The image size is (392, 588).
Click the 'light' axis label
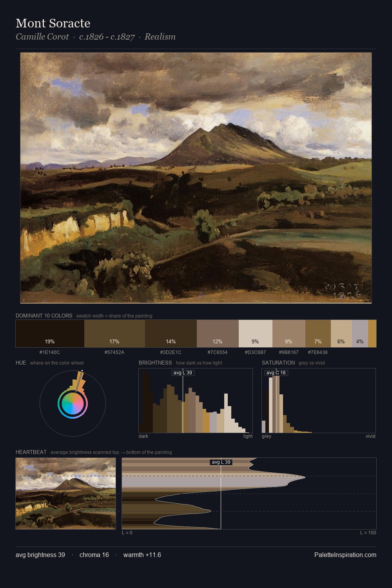pos(248,436)
